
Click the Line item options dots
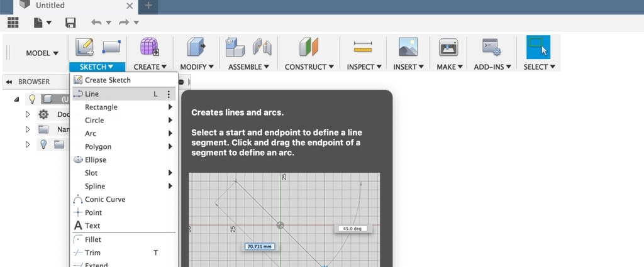tap(169, 94)
